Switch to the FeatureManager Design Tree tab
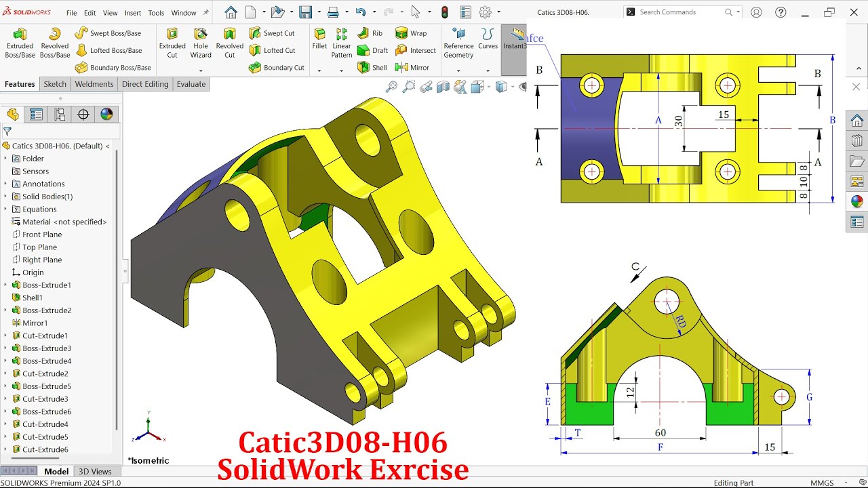This screenshot has height=488, width=868. pyautogui.click(x=13, y=115)
